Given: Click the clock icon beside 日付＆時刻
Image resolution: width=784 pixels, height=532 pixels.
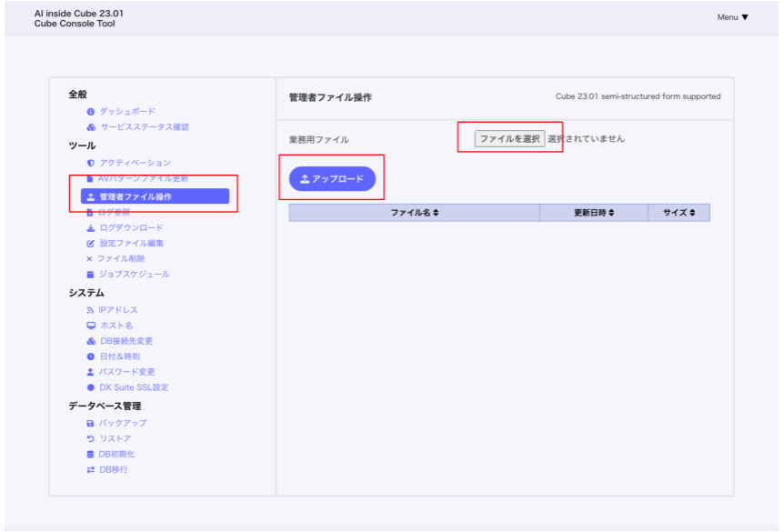Looking at the screenshot, I should pos(91,356).
